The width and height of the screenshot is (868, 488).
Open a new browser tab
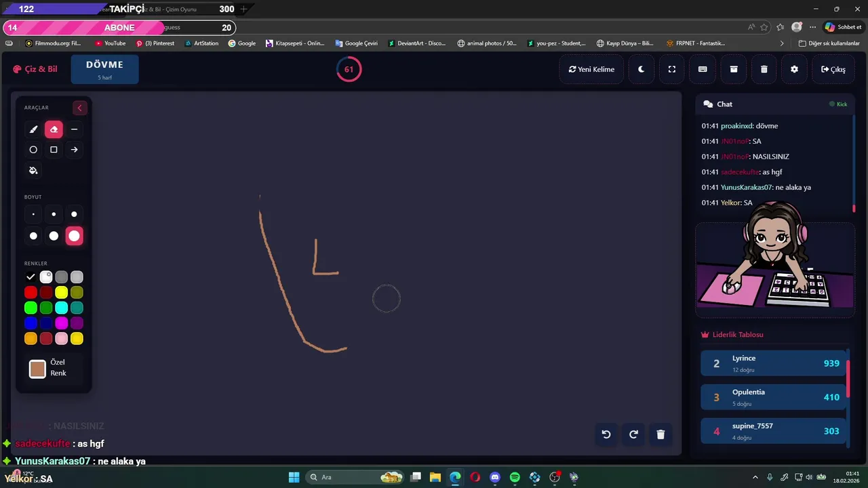[x=244, y=9]
